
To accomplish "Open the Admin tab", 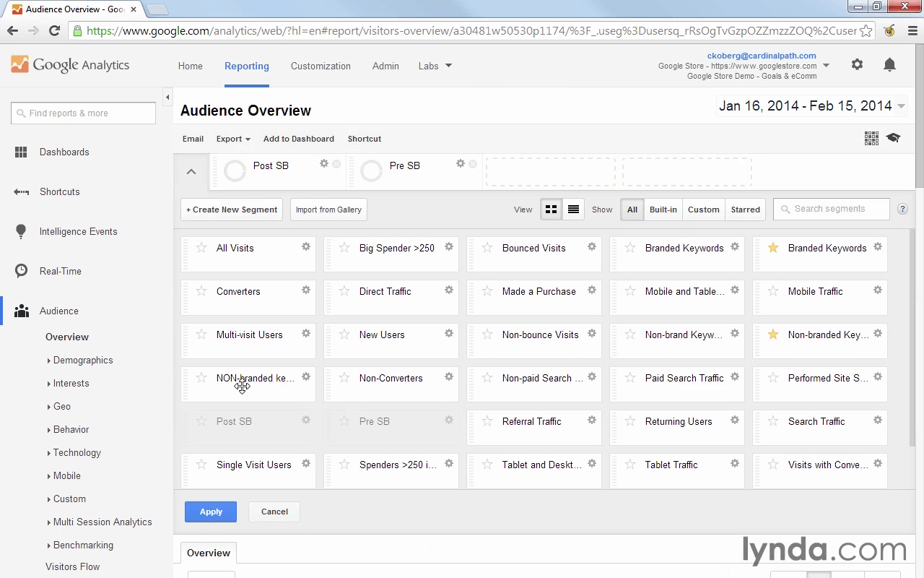I will point(385,66).
